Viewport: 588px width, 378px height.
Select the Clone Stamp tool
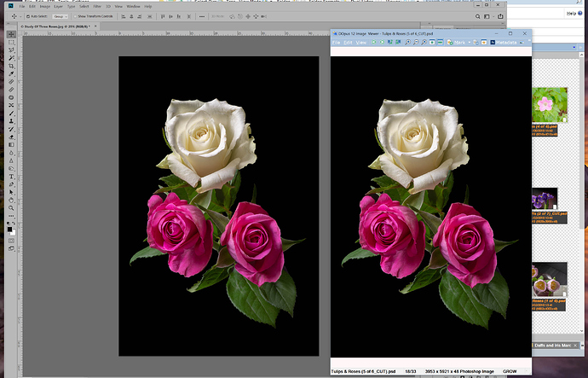click(11, 121)
